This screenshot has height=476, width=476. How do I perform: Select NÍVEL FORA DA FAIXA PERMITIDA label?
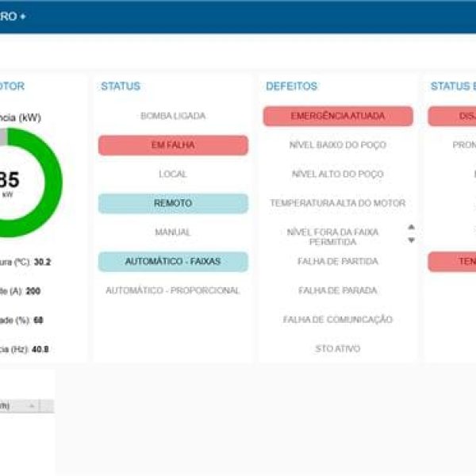click(x=332, y=237)
